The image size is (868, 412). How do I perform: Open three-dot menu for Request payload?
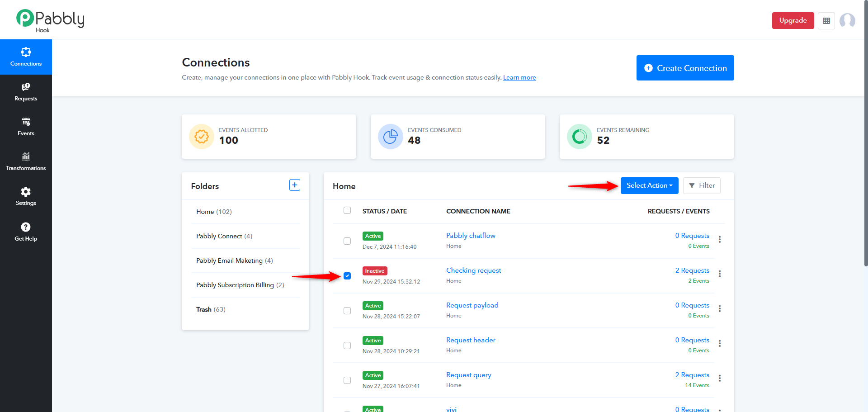pyautogui.click(x=720, y=309)
